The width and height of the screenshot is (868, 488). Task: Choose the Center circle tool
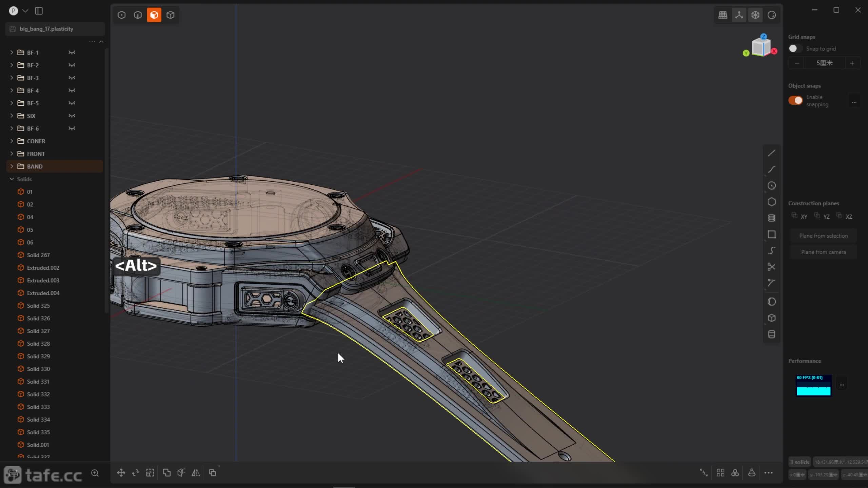(771, 186)
